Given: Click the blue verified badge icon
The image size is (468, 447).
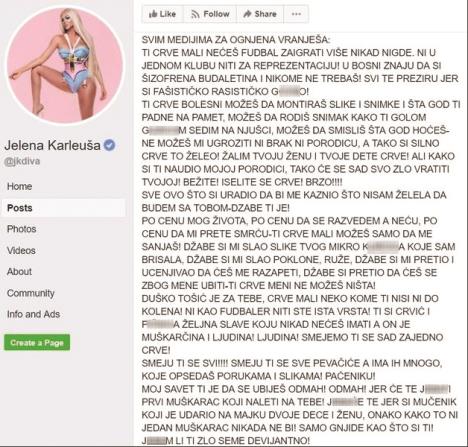Looking at the screenshot, I should tap(109, 145).
